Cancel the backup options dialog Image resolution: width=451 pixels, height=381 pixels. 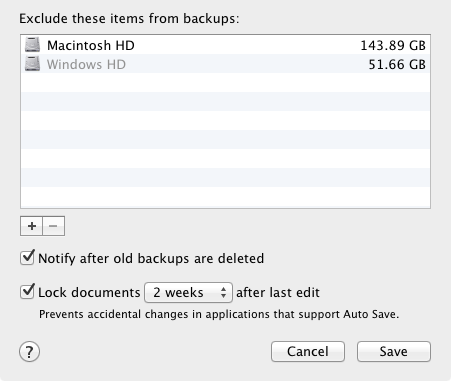point(308,351)
